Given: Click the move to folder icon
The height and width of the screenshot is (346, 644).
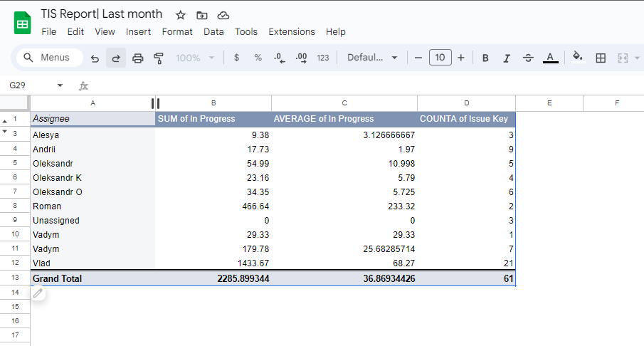Looking at the screenshot, I should pyautogui.click(x=202, y=15).
